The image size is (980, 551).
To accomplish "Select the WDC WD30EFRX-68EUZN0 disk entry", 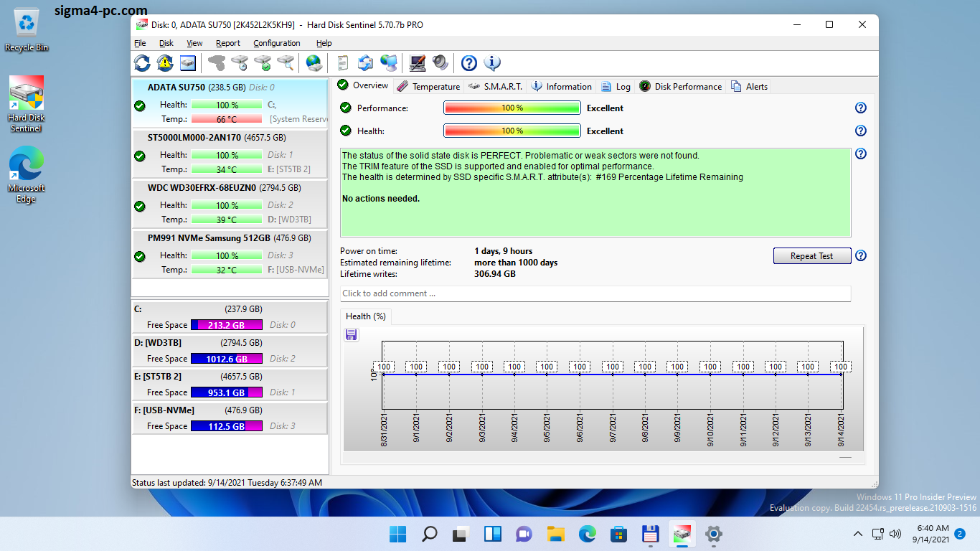I will tap(230, 204).
